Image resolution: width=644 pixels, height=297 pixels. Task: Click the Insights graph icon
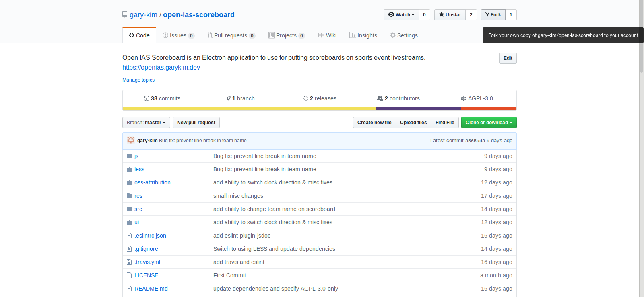pos(352,35)
